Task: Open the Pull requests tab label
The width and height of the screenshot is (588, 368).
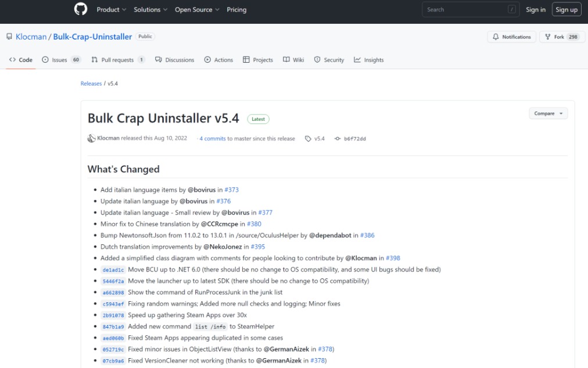Action: (117, 60)
